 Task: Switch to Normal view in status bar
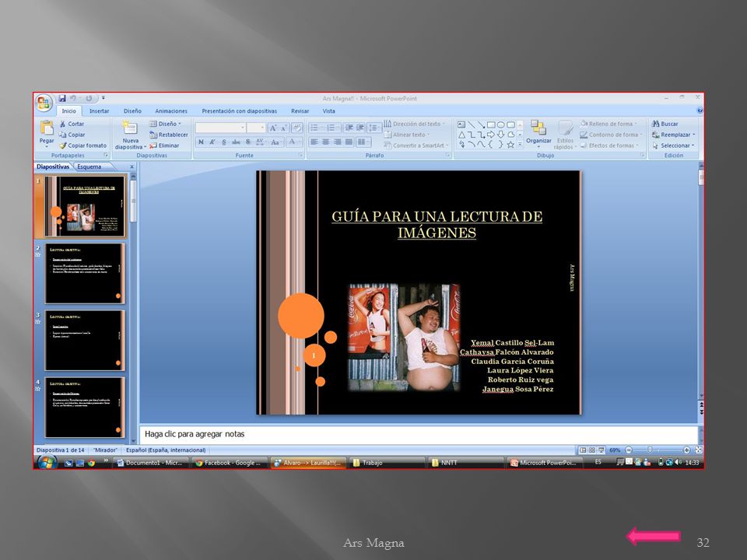[x=583, y=450]
